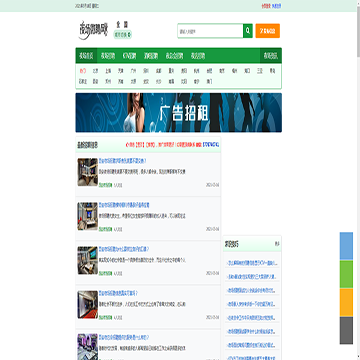
Task: Select the first tab in the green nav
Action: (x=86, y=56)
